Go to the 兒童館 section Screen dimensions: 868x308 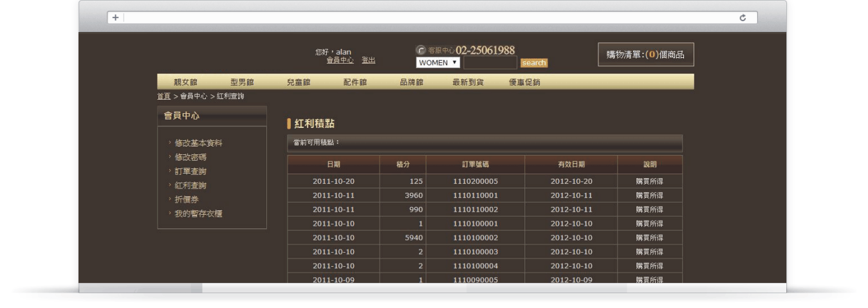[x=299, y=82]
